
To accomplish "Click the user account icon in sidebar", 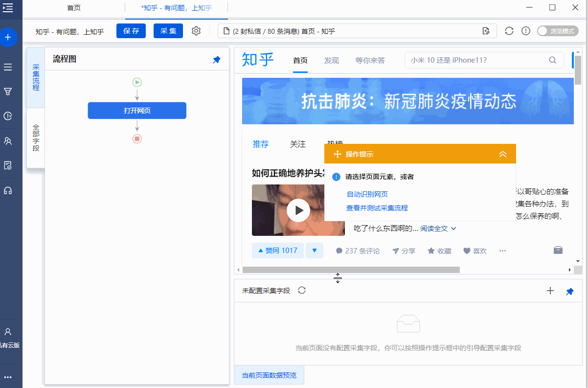I will pos(8,332).
